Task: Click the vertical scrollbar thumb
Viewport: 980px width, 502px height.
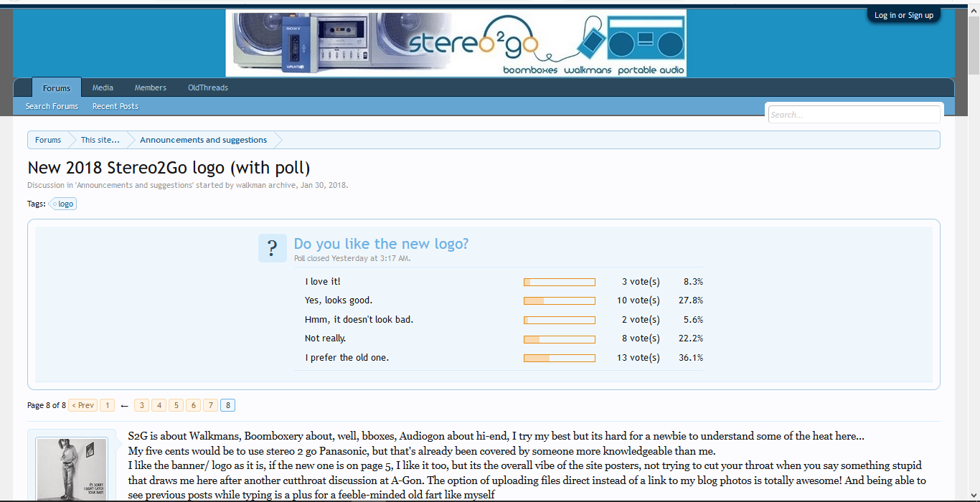Action: click(974, 47)
